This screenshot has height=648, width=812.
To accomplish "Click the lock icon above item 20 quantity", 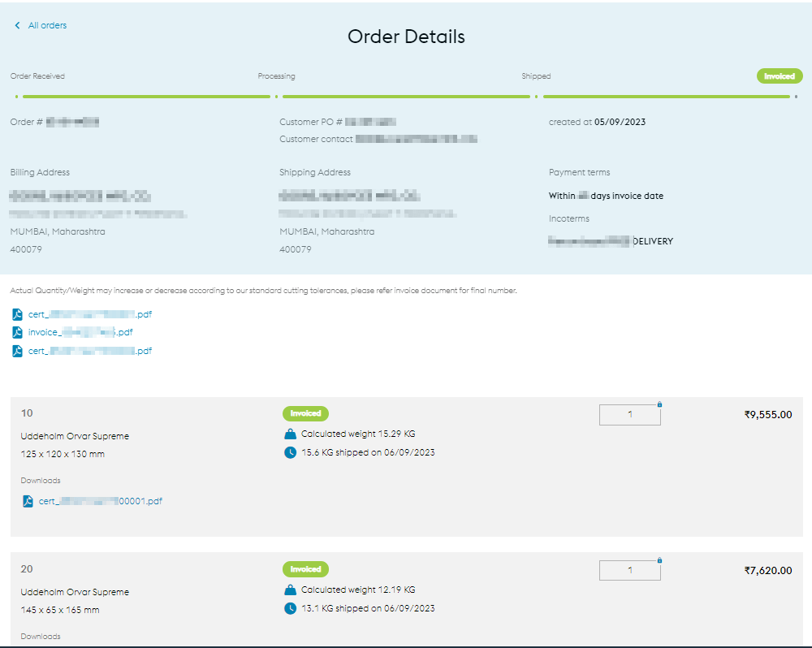I will tap(659, 559).
